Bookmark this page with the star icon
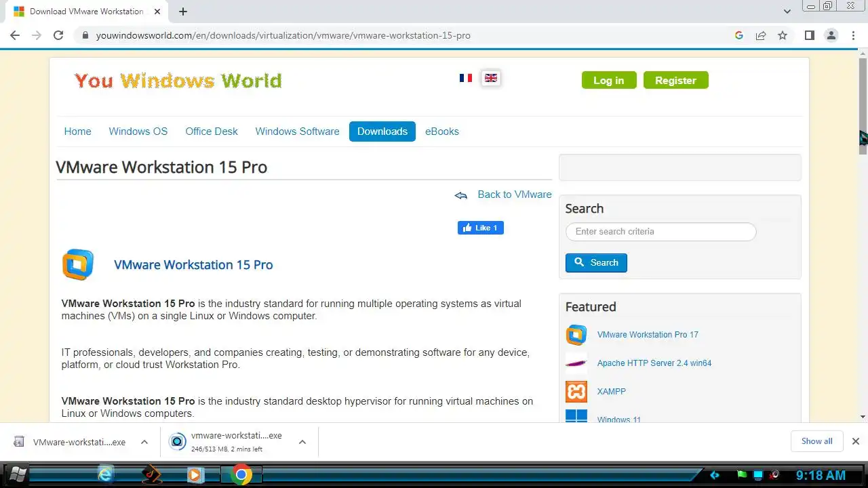868x488 pixels. click(783, 35)
